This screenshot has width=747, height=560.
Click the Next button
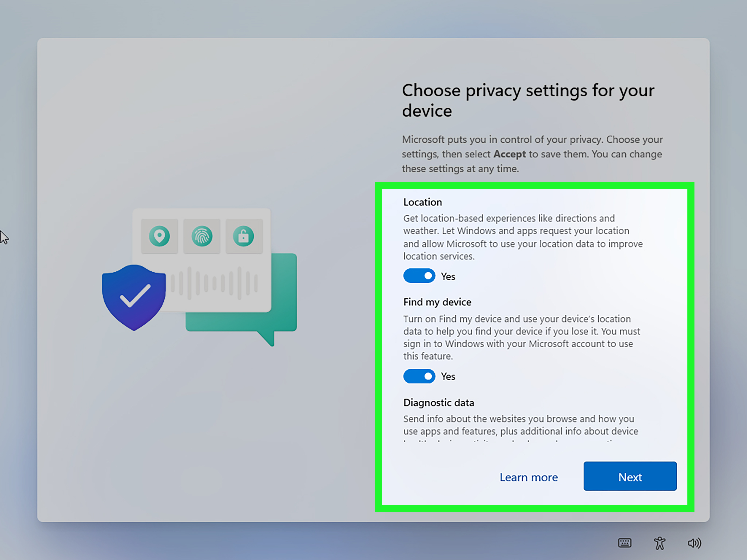630,477
